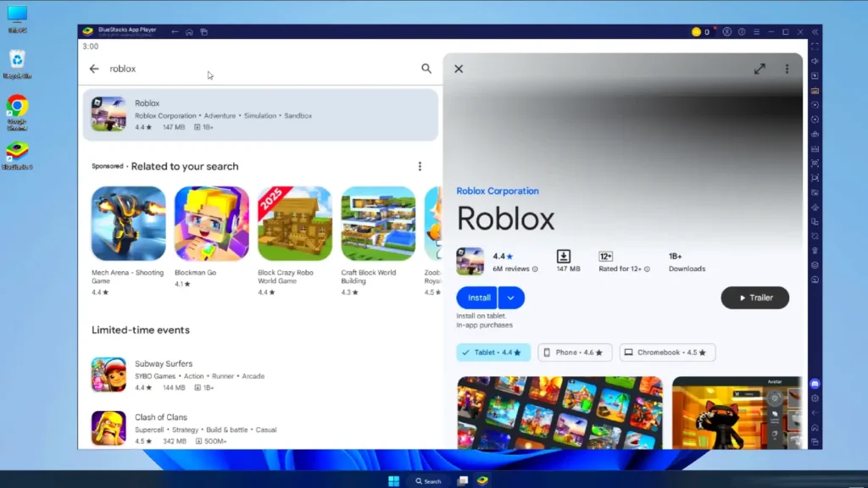Image resolution: width=868 pixels, height=488 pixels.
Task: Open the taskbar Search box
Action: pyautogui.click(x=428, y=481)
